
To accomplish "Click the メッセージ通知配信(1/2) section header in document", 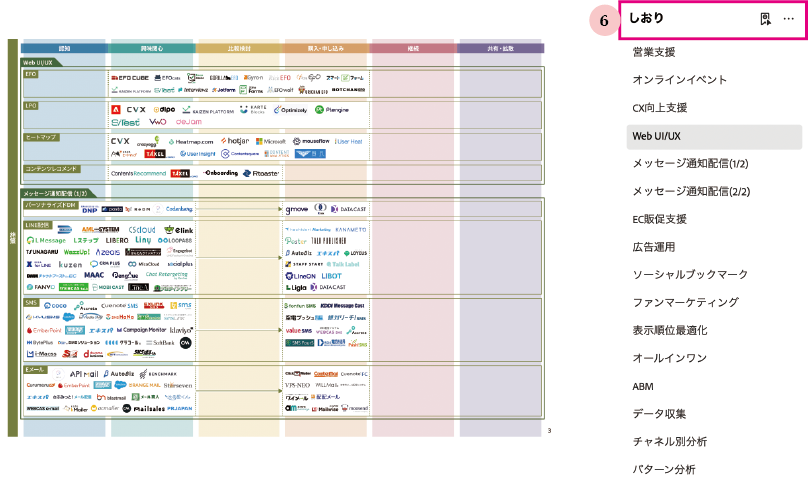I will (55, 193).
